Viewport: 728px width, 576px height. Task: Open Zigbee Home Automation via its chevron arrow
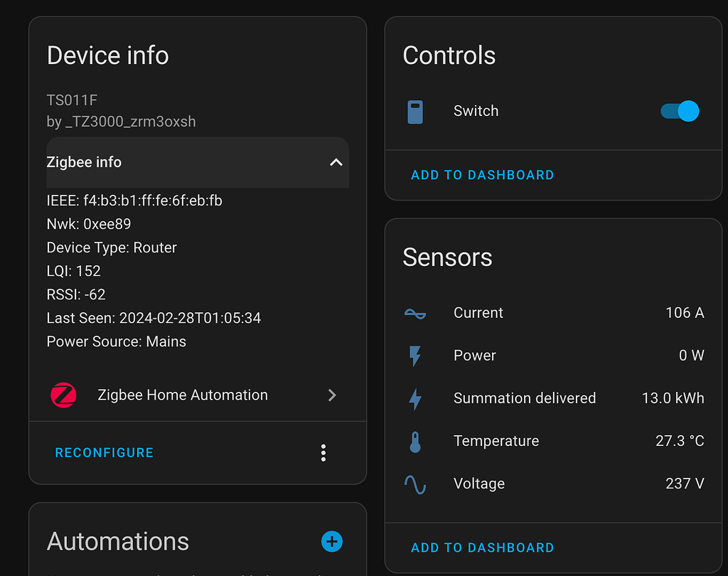click(332, 395)
